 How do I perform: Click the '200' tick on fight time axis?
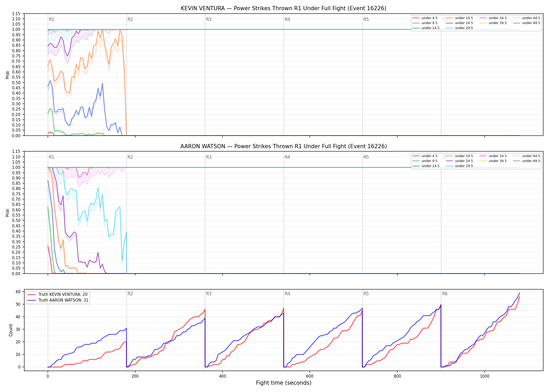[x=135, y=376]
